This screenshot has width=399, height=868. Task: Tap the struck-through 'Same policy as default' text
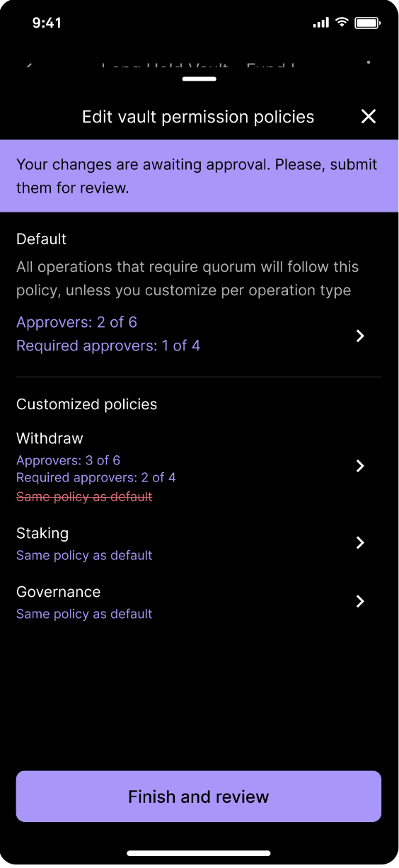pyautogui.click(x=84, y=497)
